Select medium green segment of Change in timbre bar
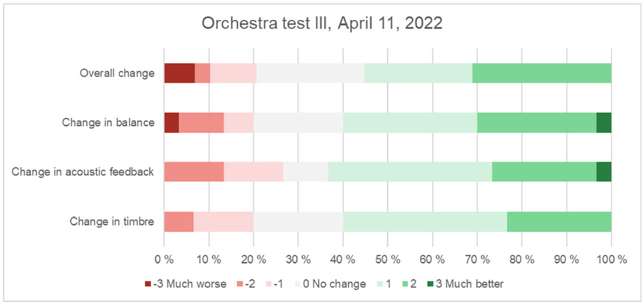 coord(559,221)
